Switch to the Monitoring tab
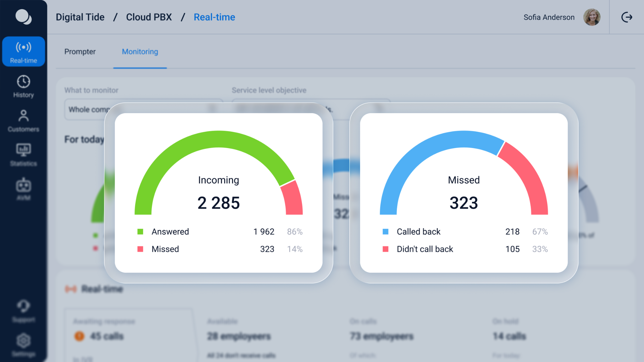The image size is (644, 362). [140, 52]
